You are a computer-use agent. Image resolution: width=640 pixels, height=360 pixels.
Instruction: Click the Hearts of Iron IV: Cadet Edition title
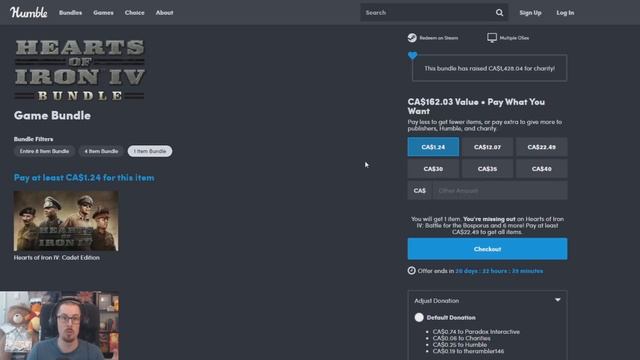click(57, 258)
